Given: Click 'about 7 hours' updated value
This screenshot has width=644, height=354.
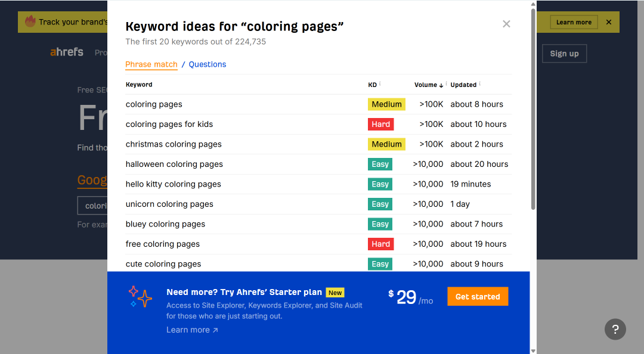Looking at the screenshot, I should coord(476,224).
